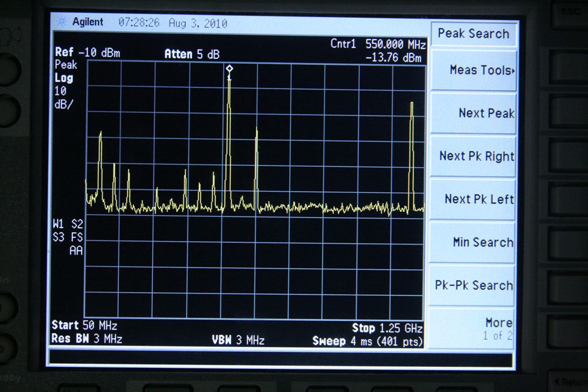Click the Start 50 MHz frequency field
This screenshot has height=392, width=588.
(x=84, y=326)
